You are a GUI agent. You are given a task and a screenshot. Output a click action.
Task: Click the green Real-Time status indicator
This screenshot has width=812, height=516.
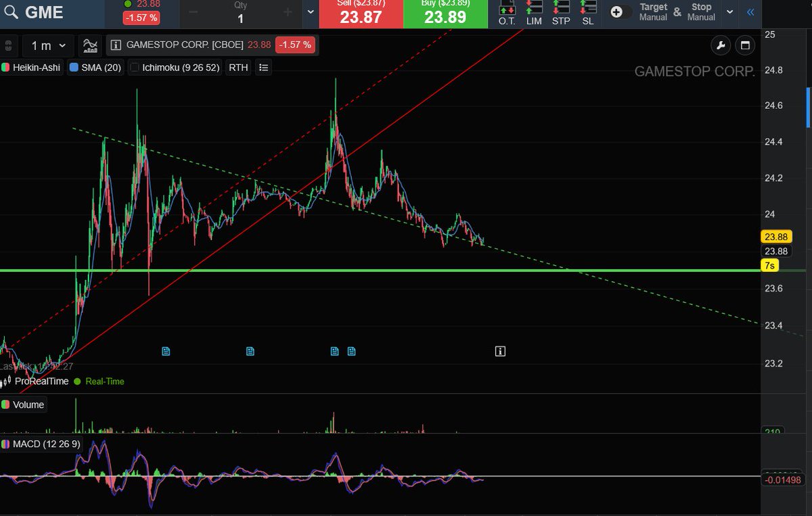point(99,381)
